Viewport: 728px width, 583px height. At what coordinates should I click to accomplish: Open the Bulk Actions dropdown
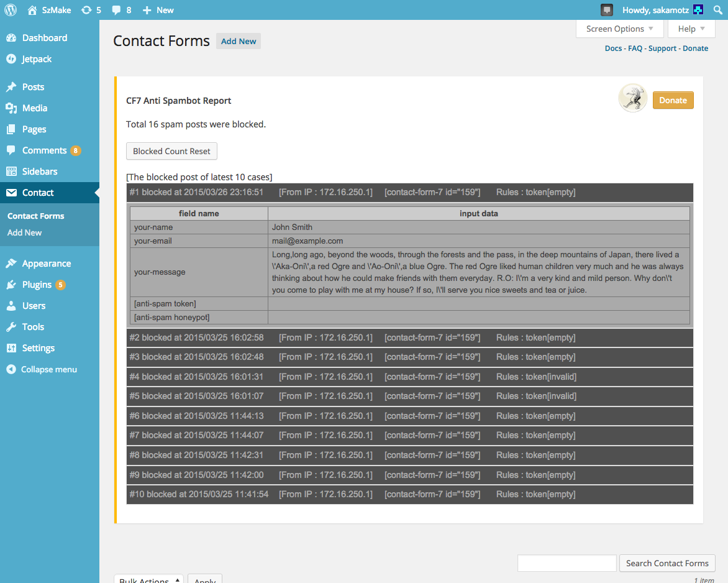pos(149,579)
